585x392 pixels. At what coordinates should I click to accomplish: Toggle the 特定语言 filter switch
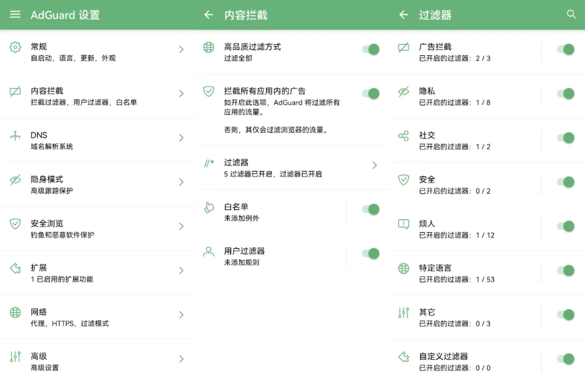pyautogui.click(x=565, y=270)
